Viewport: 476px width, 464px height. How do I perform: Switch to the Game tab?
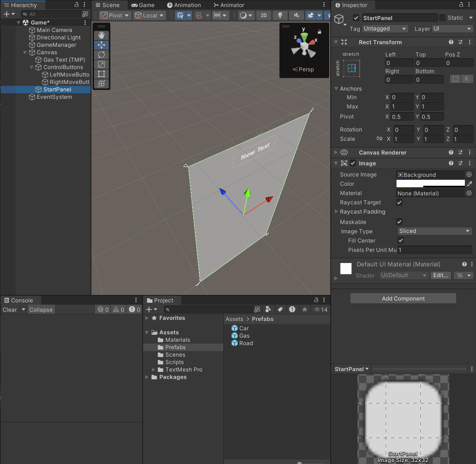click(x=143, y=5)
